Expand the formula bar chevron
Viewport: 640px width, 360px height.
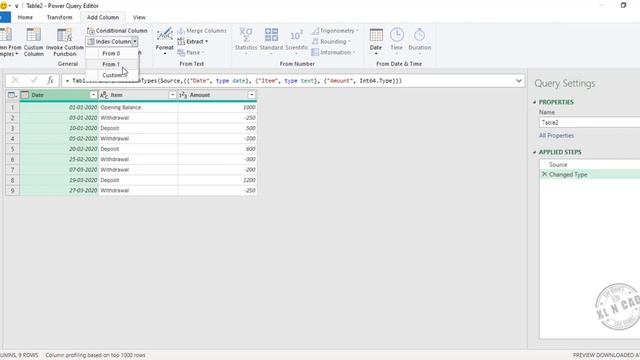(519, 81)
